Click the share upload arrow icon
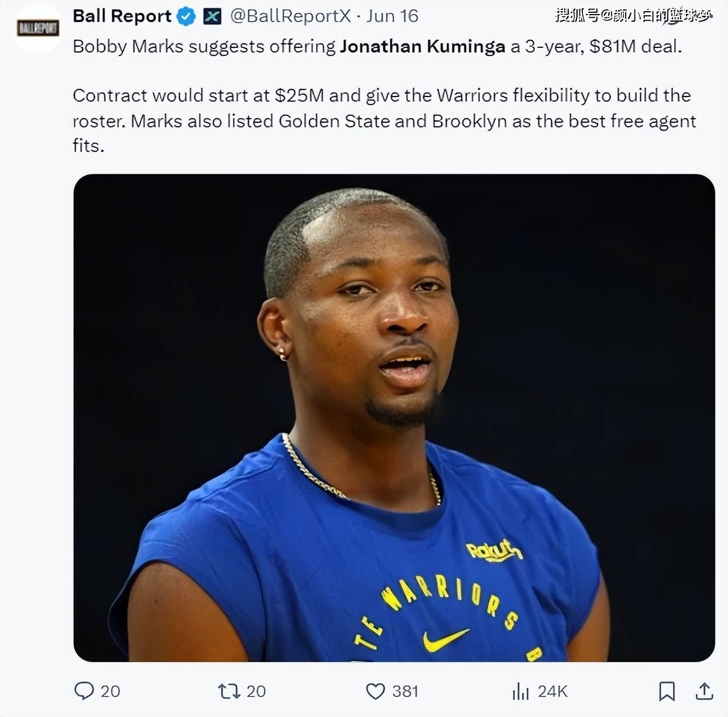This screenshot has width=728, height=717. 704,691
